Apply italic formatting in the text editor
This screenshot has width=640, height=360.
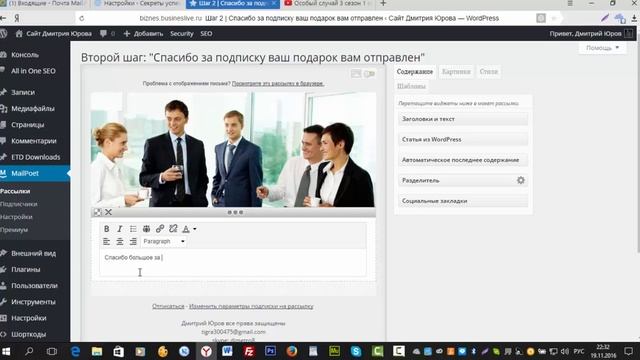pos(120,229)
